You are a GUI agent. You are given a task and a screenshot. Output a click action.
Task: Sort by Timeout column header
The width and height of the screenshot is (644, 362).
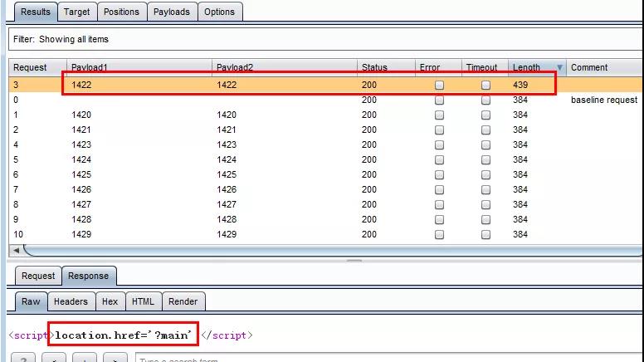coord(485,67)
